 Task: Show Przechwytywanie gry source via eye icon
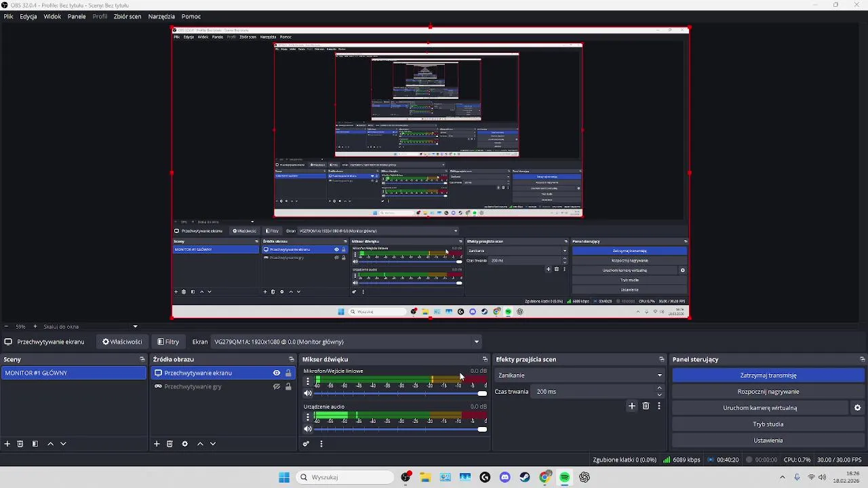pyautogui.click(x=277, y=386)
